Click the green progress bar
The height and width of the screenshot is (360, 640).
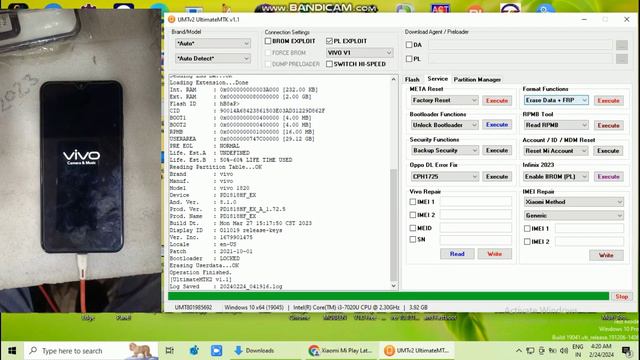tap(388, 296)
